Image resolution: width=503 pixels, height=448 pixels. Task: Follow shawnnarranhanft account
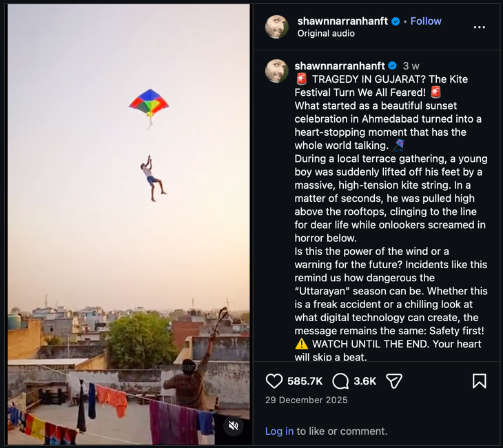pos(426,21)
